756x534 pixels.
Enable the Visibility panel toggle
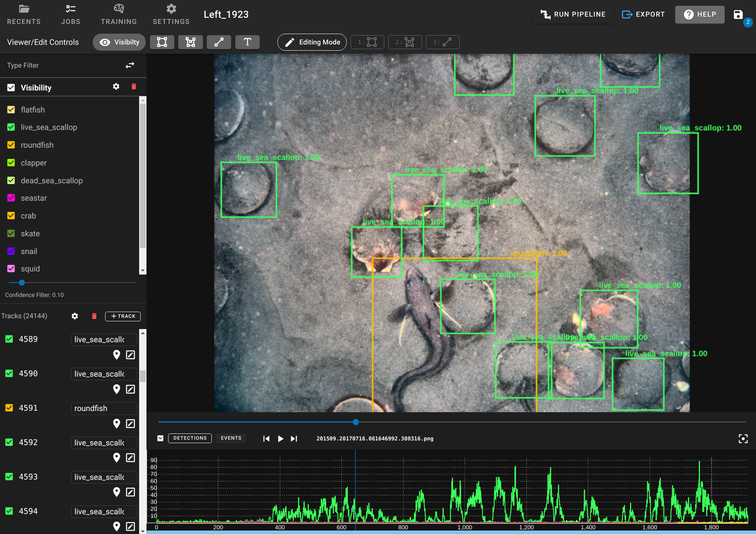click(x=10, y=87)
